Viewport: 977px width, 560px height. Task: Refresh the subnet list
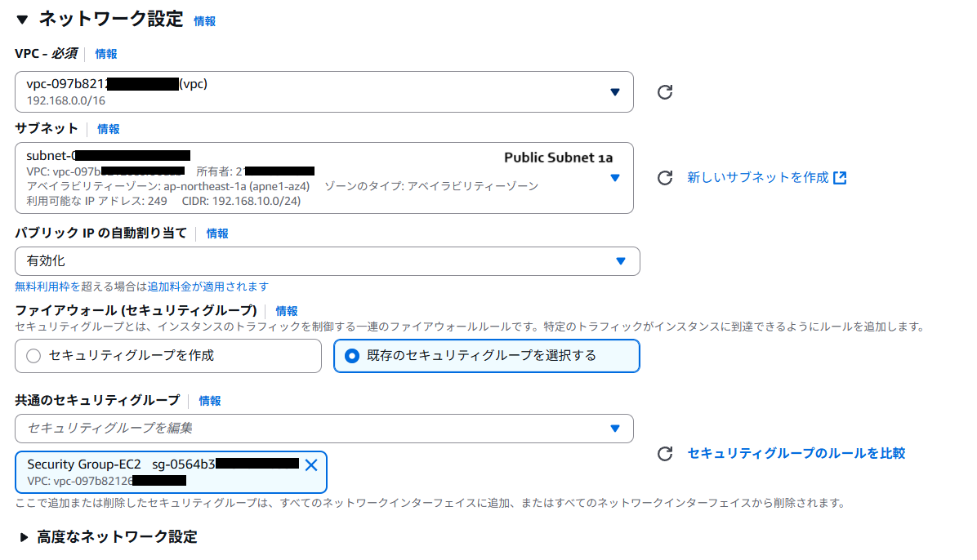pyautogui.click(x=664, y=177)
